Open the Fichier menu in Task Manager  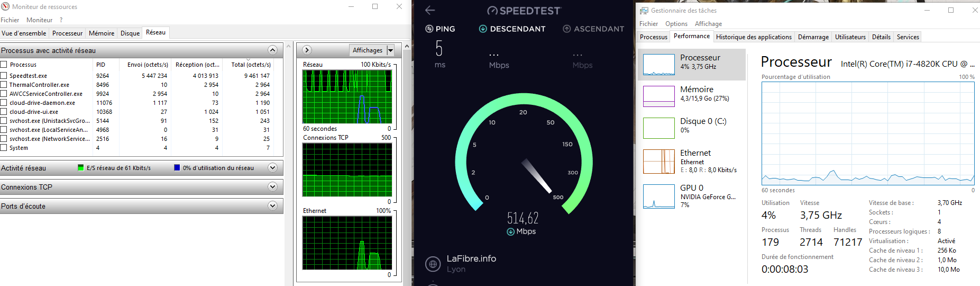[x=648, y=24]
